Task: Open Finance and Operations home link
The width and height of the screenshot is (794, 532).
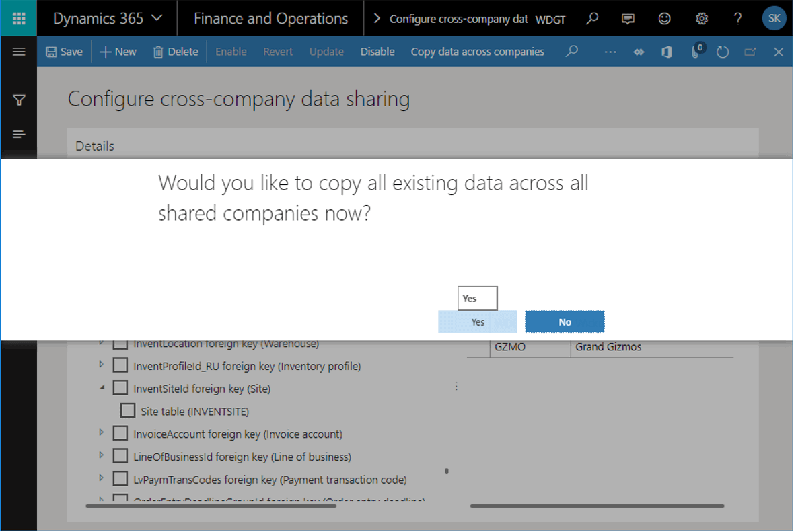Action: 271,19
